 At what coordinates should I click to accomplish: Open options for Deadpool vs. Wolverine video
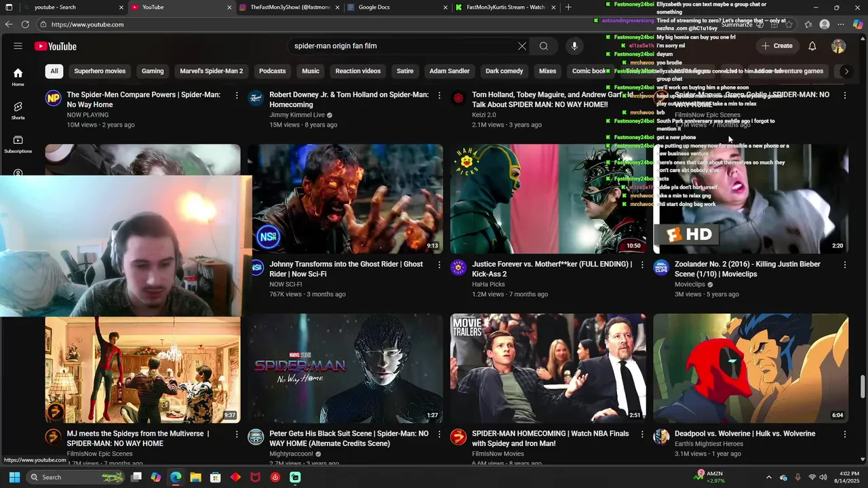tap(845, 434)
